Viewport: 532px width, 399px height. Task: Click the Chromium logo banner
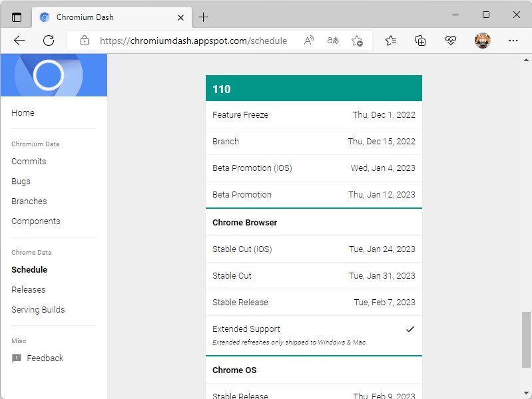coord(54,75)
